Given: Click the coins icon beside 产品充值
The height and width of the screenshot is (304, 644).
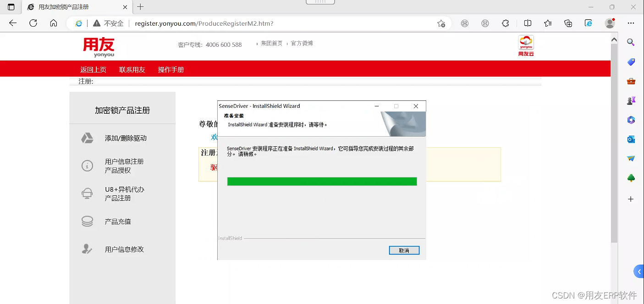Looking at the screenshot, I should (x=87, y=221).
